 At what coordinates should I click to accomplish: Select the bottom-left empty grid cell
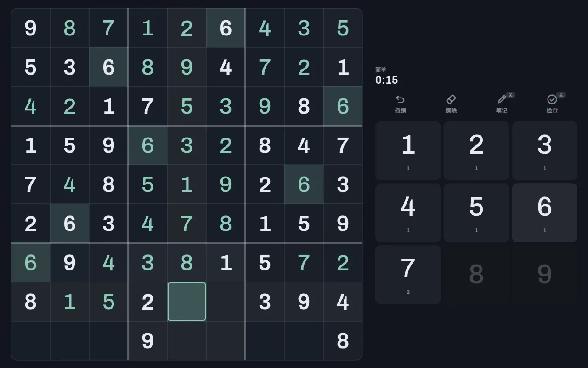click(x=30, y=341)
